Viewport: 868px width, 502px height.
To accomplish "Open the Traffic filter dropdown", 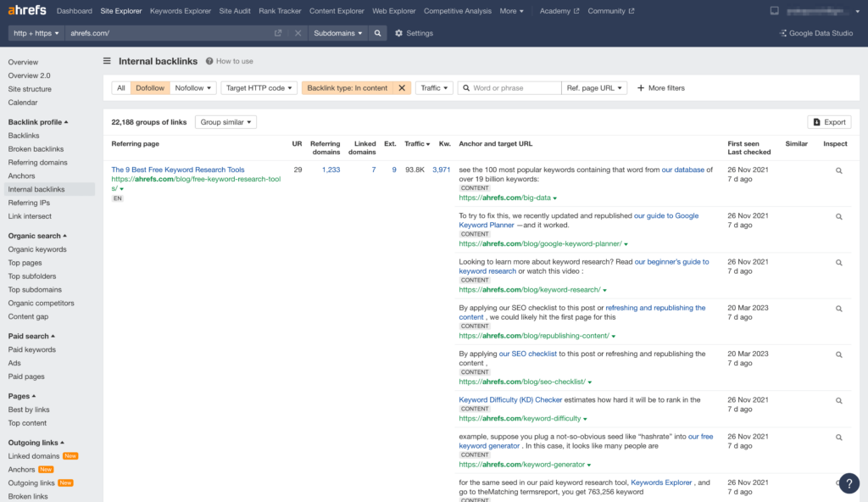I will pyautogui.click(x=434, y=88).
